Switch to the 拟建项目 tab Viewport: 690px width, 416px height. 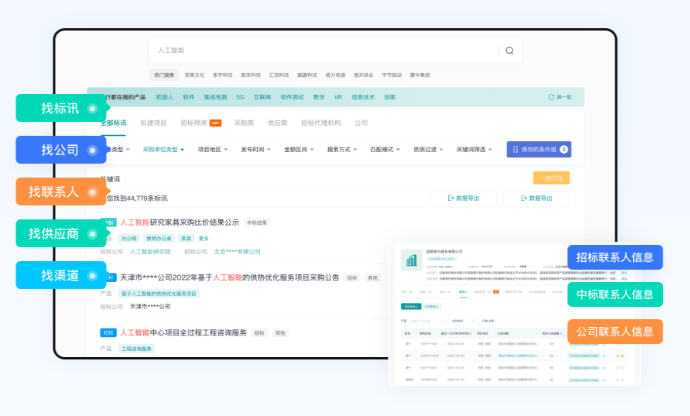(x=153, y=123)
